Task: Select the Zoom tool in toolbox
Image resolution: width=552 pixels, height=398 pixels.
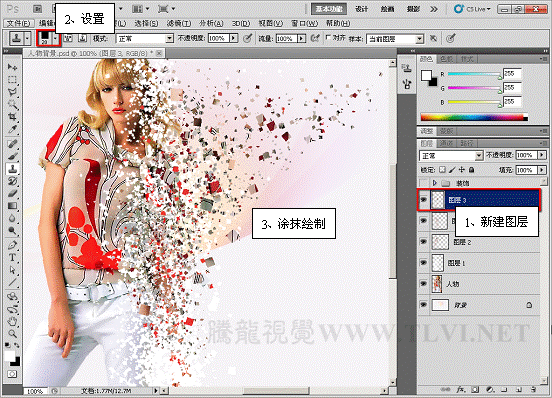Action: coord(13,334)
